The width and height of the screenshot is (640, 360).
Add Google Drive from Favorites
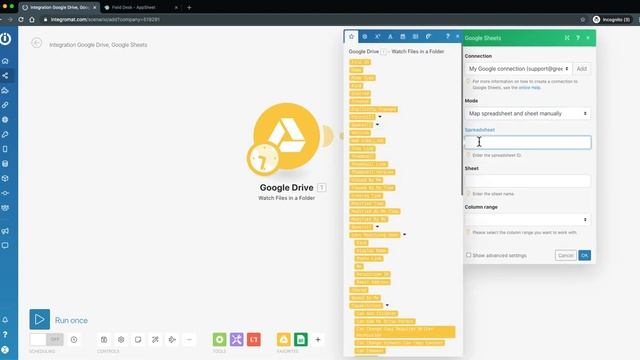284,340
